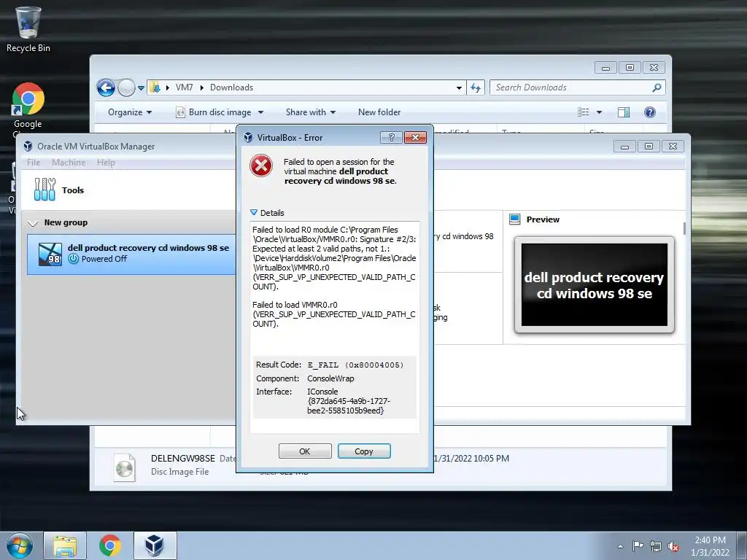Click the E_FAIL (0x80004005) result code
Viewport: 747px width, 560px height.
[x=355, y=365]
